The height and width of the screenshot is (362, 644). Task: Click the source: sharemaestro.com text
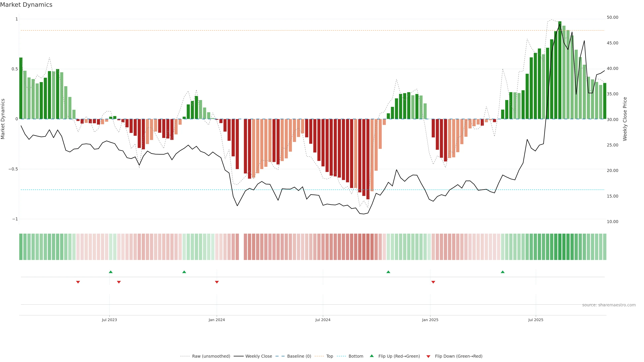(609, 305)
